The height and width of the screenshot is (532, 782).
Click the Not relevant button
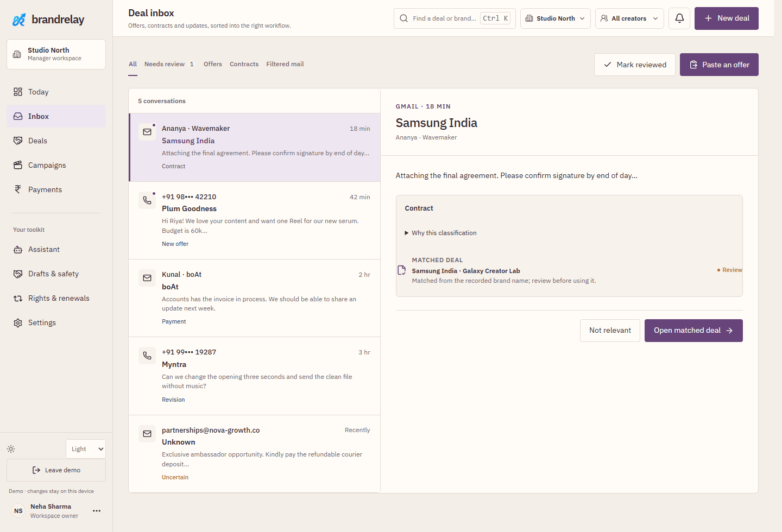[610, 331]
